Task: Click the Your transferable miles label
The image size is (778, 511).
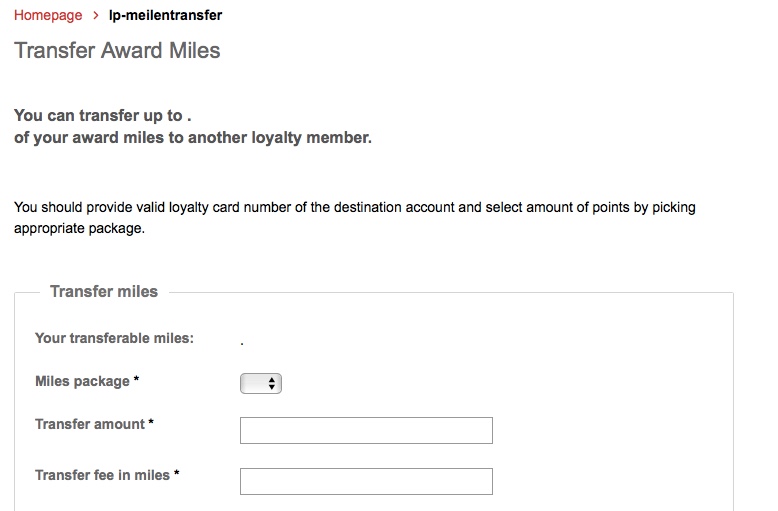Action: click(x=114, y=338)
